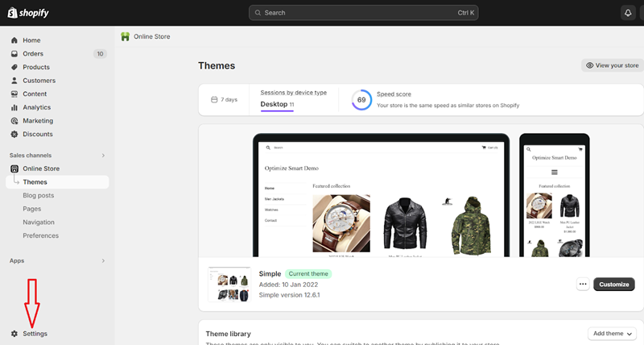Image resolution: width=644 pixels, height=345 pixels.
Task: Click the search magnifier icon
Action: pyautogui.click(x=258, y=13)
